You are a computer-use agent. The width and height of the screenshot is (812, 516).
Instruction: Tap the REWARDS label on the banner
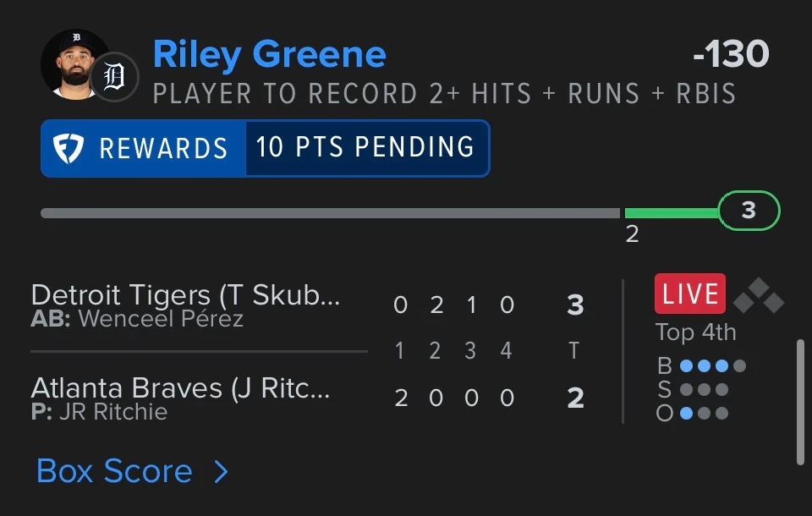click(163, 148)
